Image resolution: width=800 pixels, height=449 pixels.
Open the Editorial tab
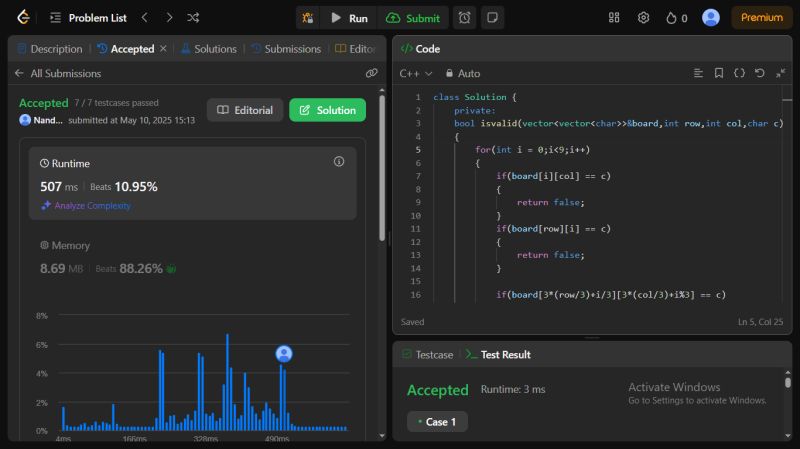(356, 49)
